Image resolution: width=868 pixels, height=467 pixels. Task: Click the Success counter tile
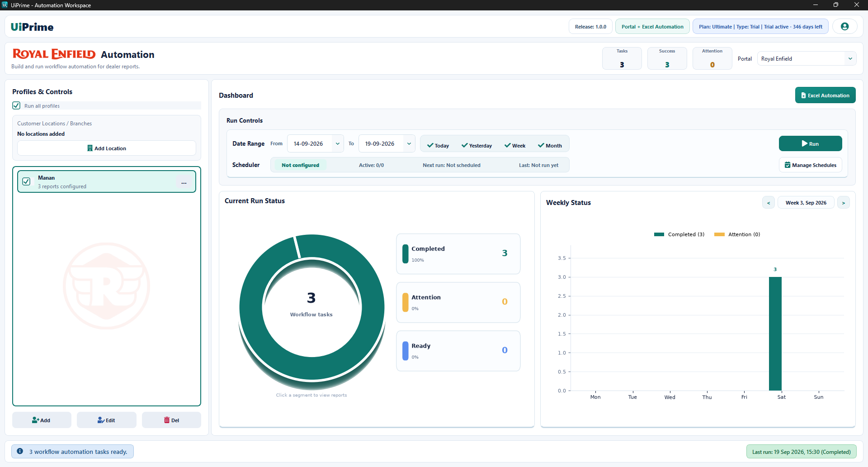667,58
